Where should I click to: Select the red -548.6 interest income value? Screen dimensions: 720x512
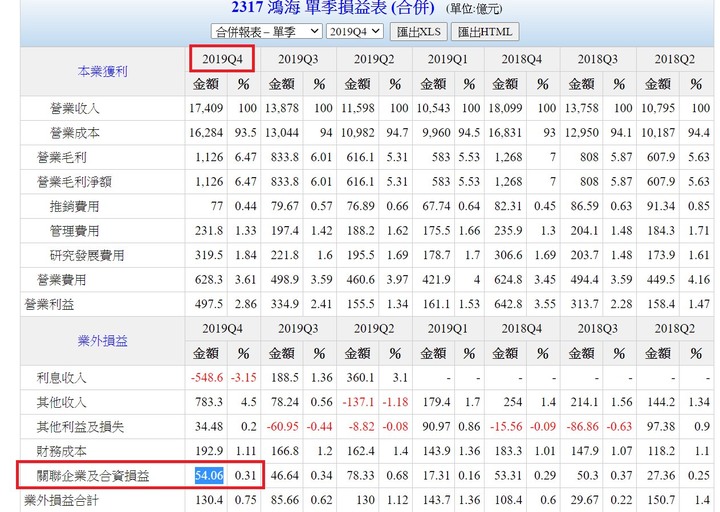coord(207,377)
